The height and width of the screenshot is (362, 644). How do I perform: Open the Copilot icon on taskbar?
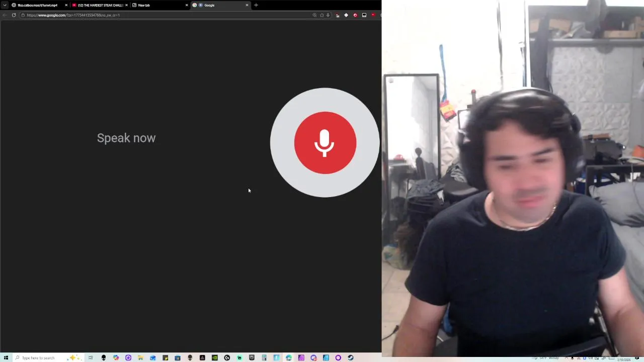(116, 357)
